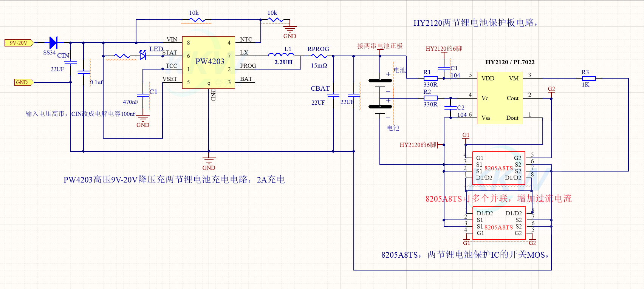The width and height of the screenshot is (644, 289).
Task: Click the HY2120 protection board title text
Action: [475, 23]
